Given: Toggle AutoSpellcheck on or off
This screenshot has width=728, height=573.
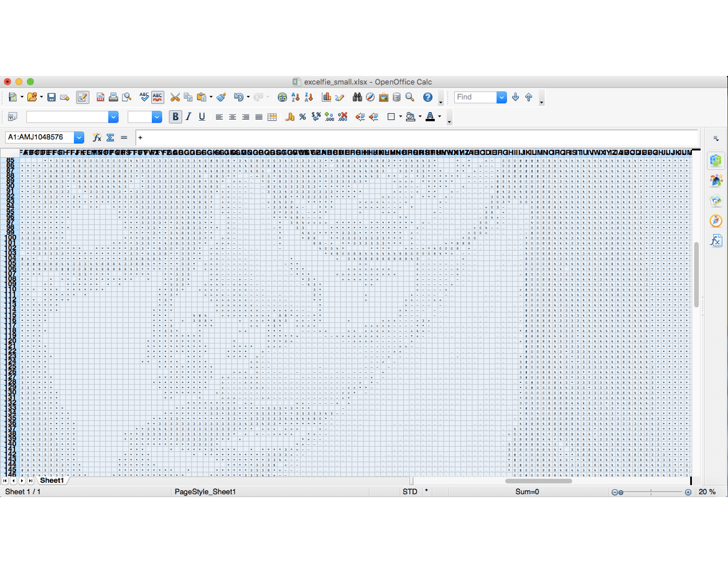Looking at the screenshot, I should (158, 98).
